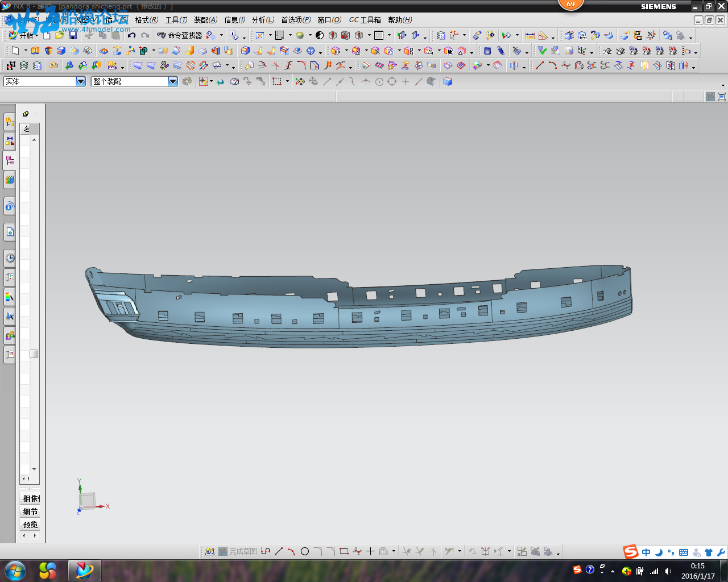Click the sketch line tool in top curve toolbar
This screenshot has width=728, height=582.
coord(539,65)
